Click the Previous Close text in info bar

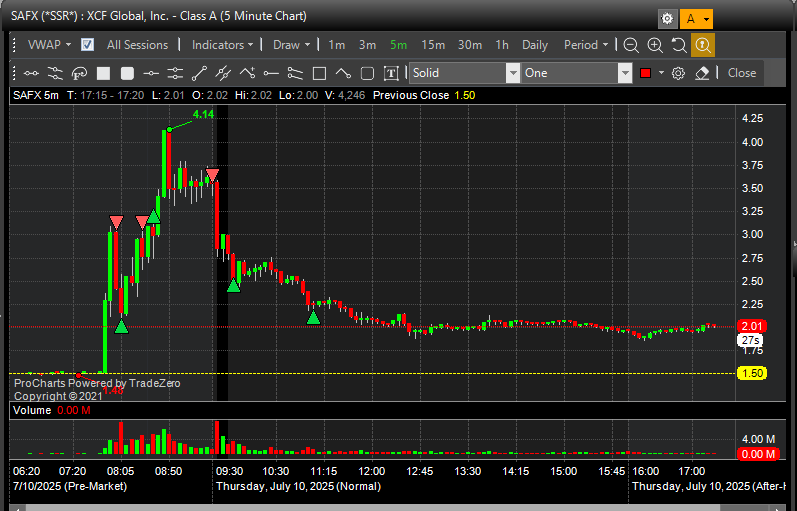pyautogui.click(x=411, y=96)
